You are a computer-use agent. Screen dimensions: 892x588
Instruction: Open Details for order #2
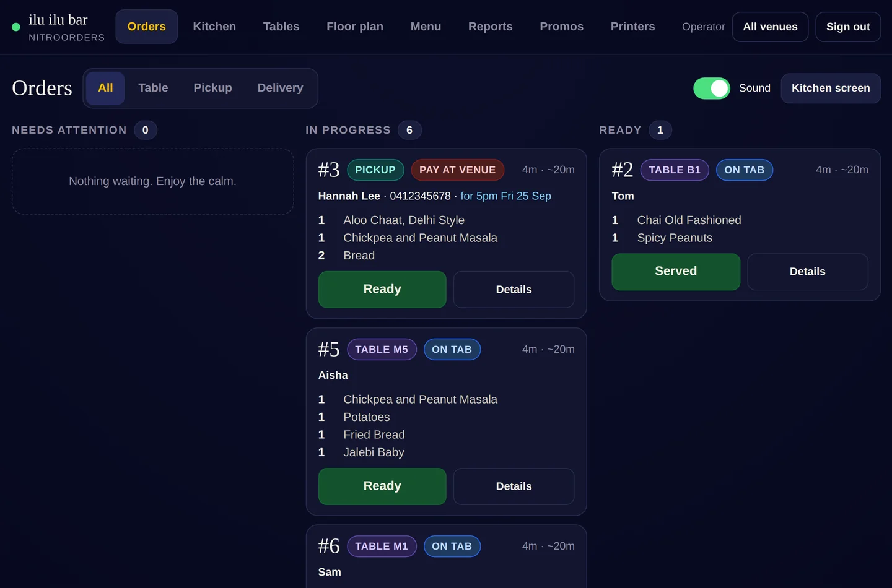click(x=807, y=272)
